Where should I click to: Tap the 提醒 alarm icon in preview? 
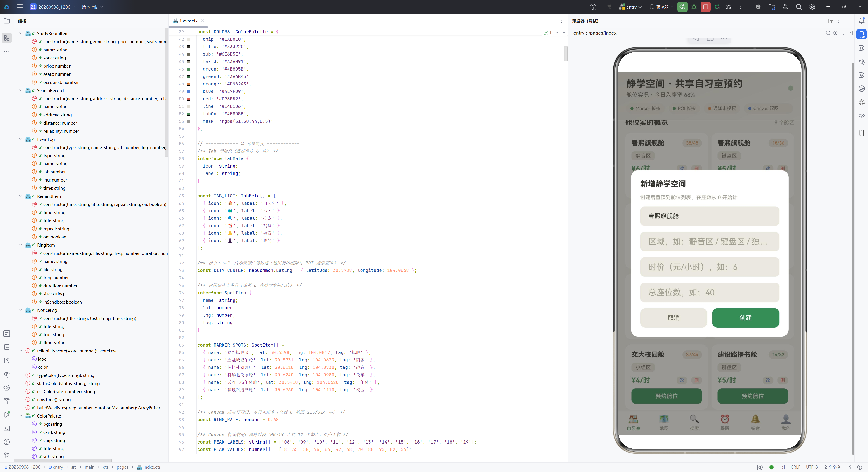tap(725, 419)
